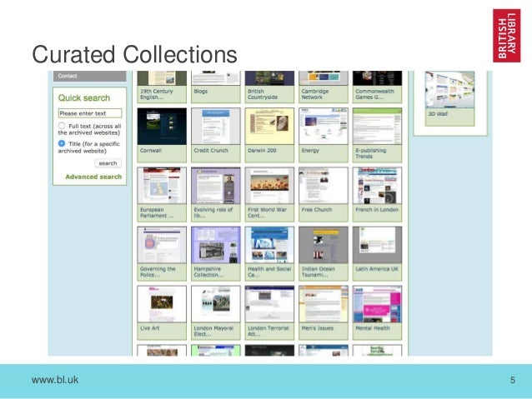
Task: Open the Cornwall collection thumbnail
Action: click(x=162, y=127)
